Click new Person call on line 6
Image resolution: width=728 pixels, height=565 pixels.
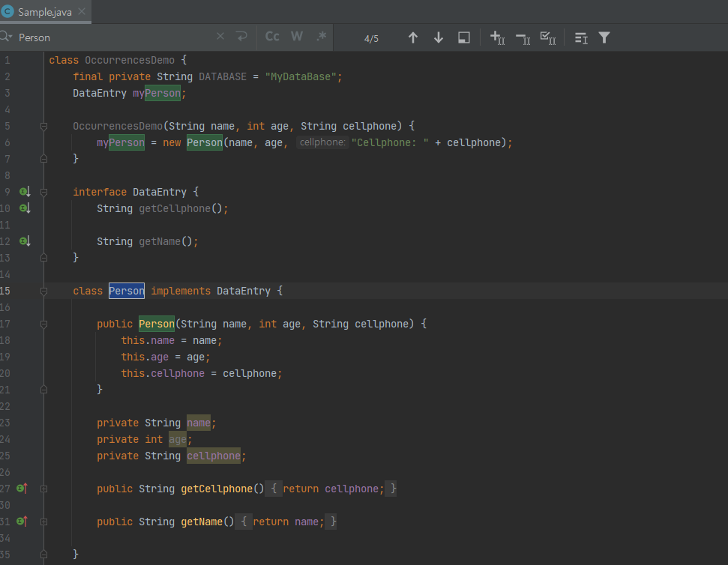(x=205, y=142)
